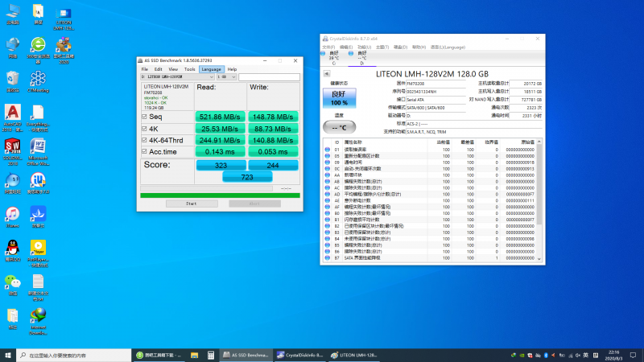Viewport: 644px width, 362px height.
Task: Open the iU 7.0 desktop icon
Action: pyautogui.click(x=38, y=183)
